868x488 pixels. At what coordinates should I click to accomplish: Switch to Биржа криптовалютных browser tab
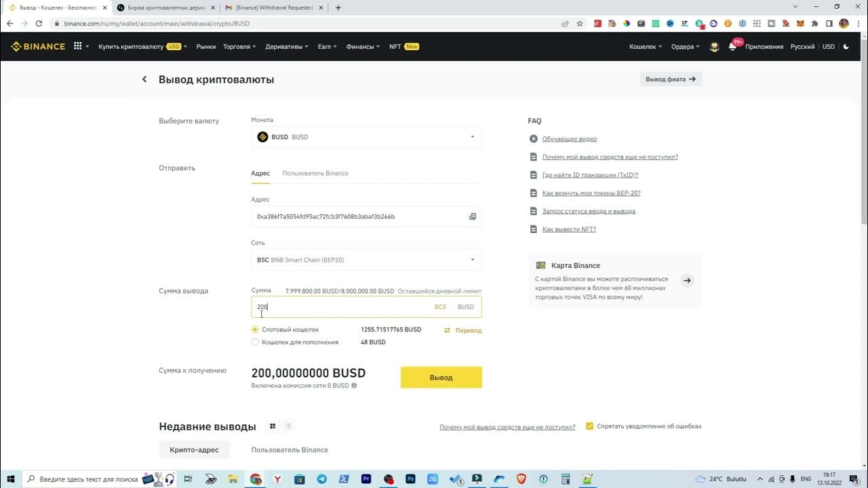166,7
